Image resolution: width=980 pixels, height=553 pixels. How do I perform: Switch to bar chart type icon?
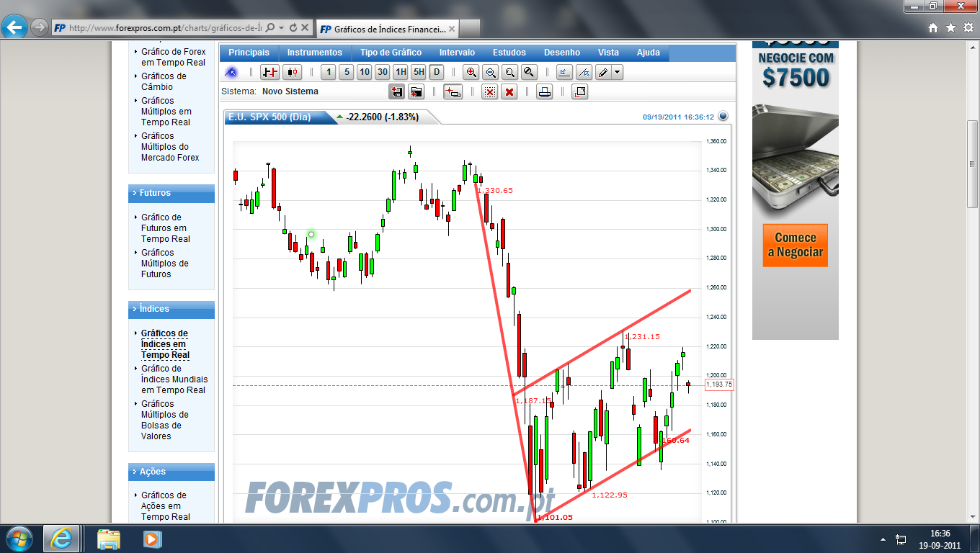[270, 72]
